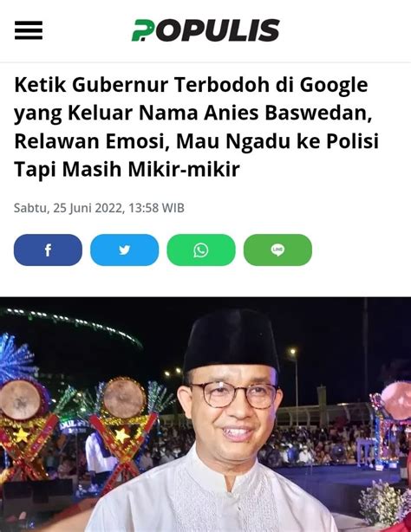Share the article through LINE
The image size is (411, 532).
click(x=277, y=250)
